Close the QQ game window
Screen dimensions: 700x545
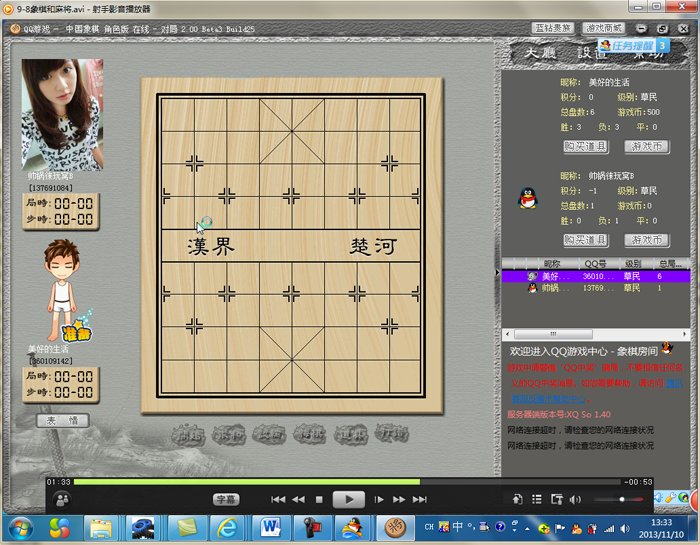[x=683, y=29]
